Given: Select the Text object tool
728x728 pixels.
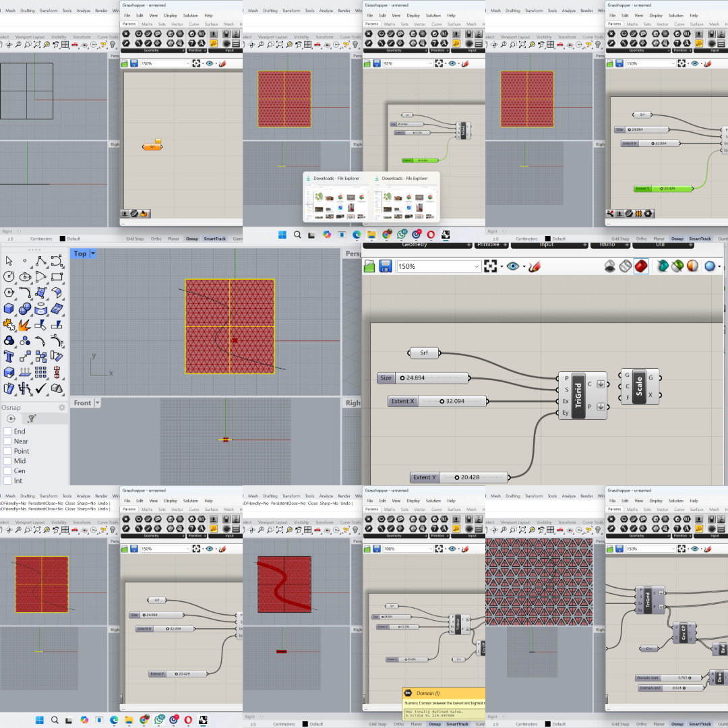Looking at the screenshot, I should (x=9, y=356).
